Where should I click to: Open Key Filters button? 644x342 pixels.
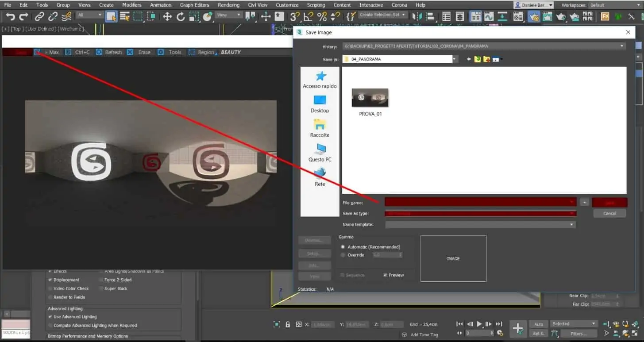578,334
